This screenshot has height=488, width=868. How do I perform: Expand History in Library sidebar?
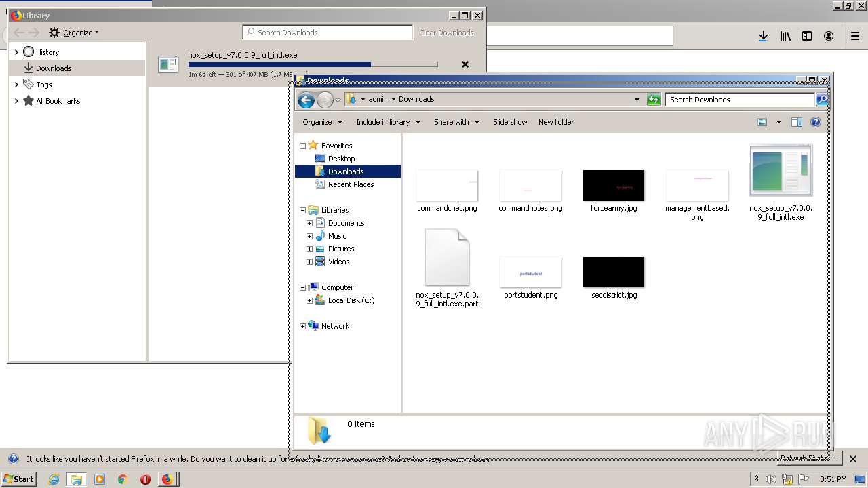click(16, 52)
